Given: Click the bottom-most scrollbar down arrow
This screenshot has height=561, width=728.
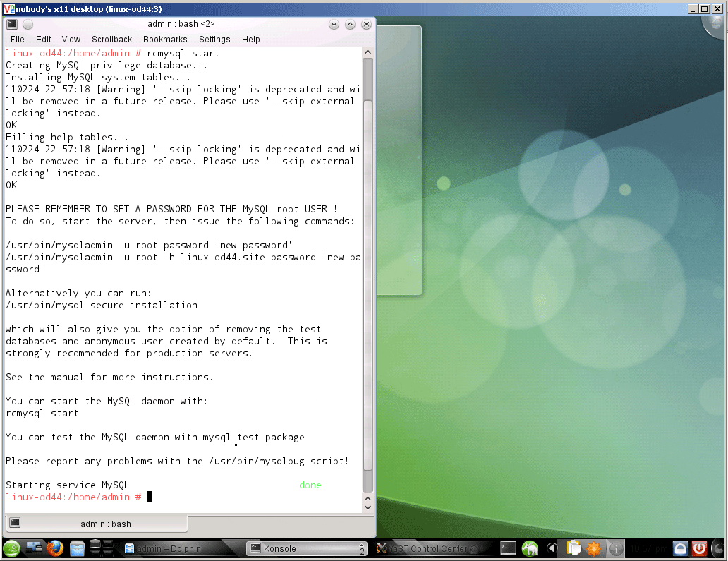Looking at the screenshot, I should click(368, 507).
